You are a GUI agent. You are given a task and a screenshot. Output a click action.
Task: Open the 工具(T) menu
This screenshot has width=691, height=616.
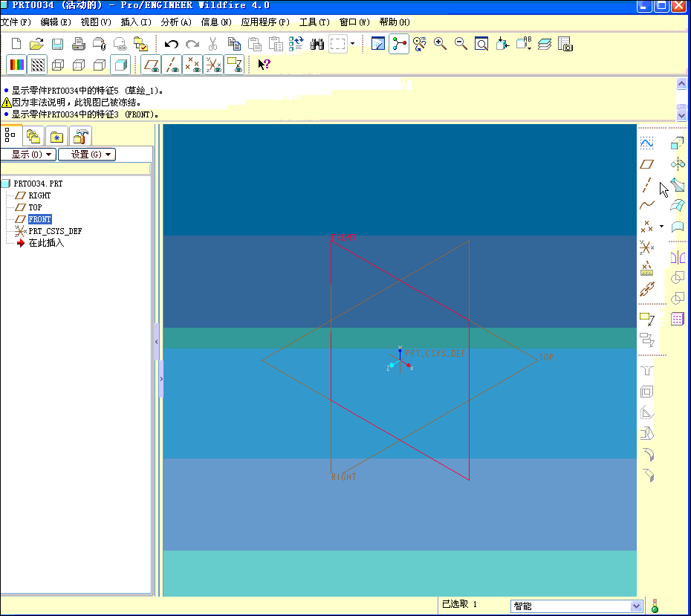coord(314,22)
